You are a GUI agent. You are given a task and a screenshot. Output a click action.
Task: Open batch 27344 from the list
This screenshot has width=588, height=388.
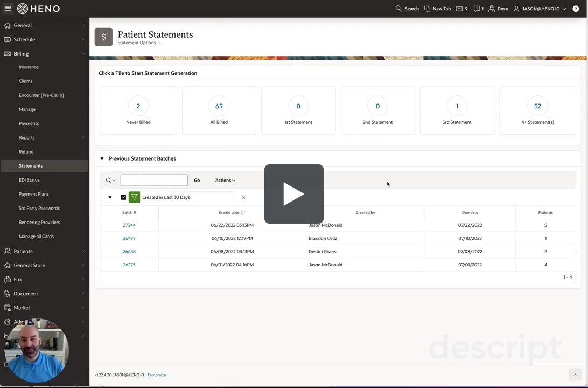(129, 224)
